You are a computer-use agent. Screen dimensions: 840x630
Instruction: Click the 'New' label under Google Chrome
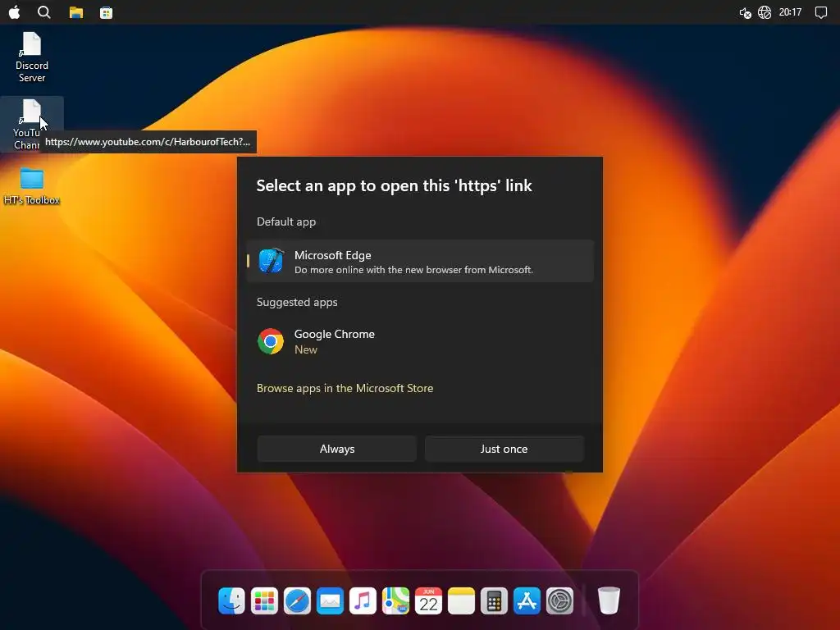306,349
